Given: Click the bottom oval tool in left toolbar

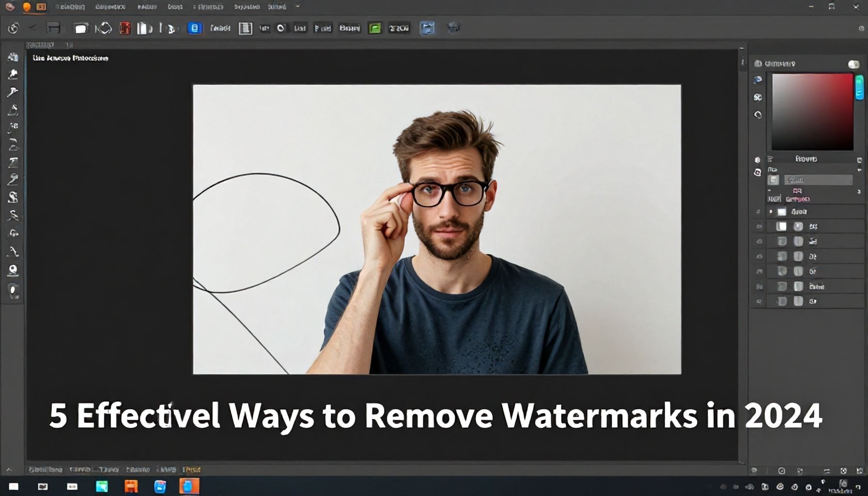Looking at the screenshot, I should coord(13,291).
